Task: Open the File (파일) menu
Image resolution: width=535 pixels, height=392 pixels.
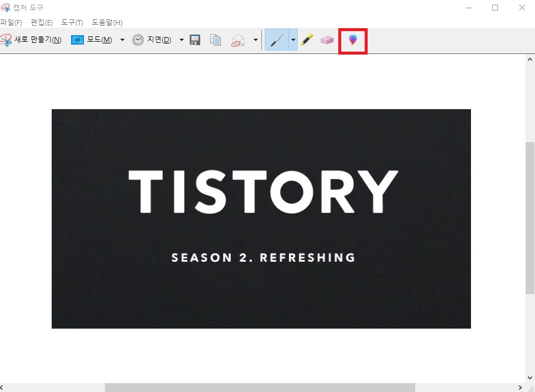Action: pyautogui.click(x=11, y=22)
